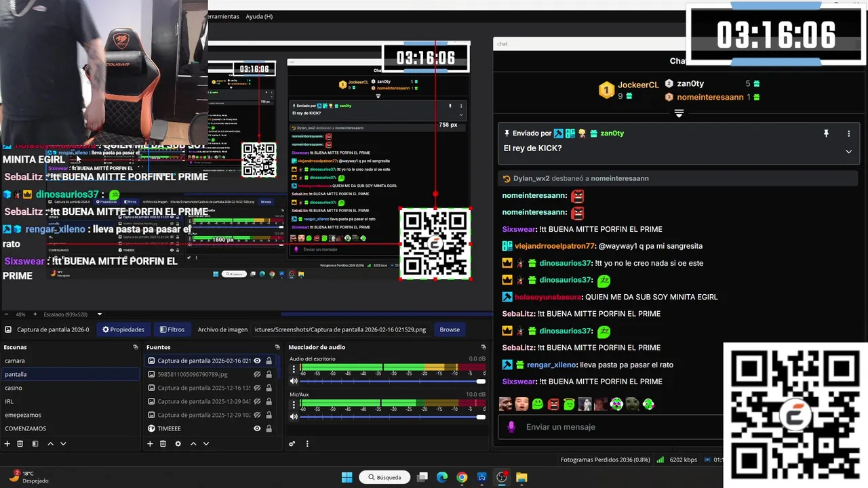Click the taskbar Búsqueda search box
The width and height of the screenshot is (868, 488).
pos(384,477)
